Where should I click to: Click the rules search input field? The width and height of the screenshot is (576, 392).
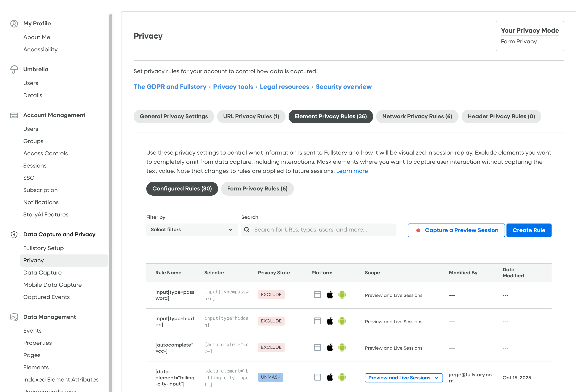tap(319, 230)
